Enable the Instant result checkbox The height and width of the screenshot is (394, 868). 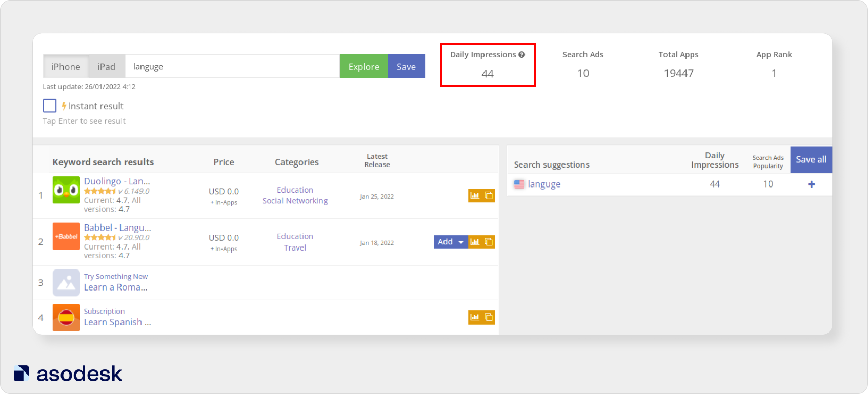pyautogui.click(x=50, y=106)
